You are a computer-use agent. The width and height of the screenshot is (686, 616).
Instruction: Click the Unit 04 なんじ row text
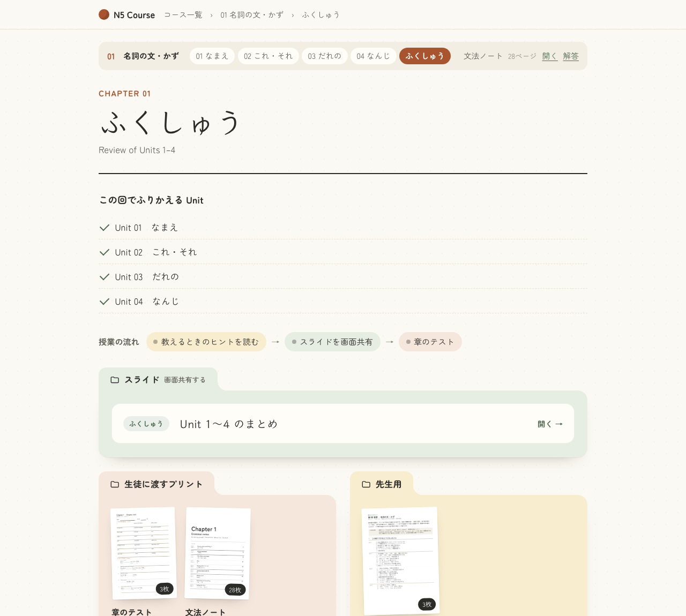(x=147, y=302)
